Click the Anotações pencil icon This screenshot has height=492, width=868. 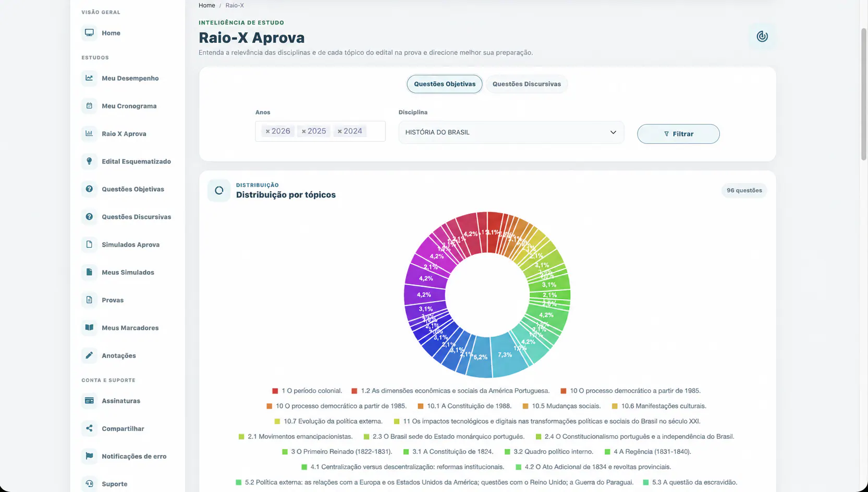(89, 355)
